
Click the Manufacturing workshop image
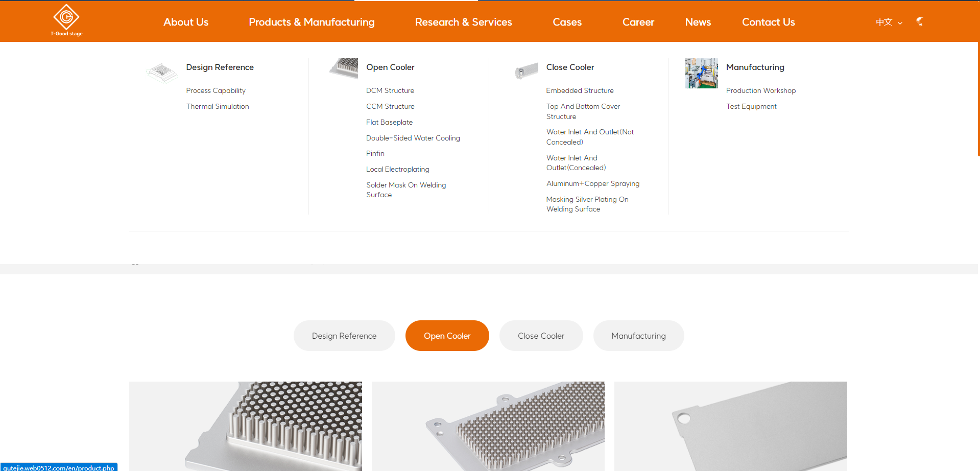tap(702, 73)
